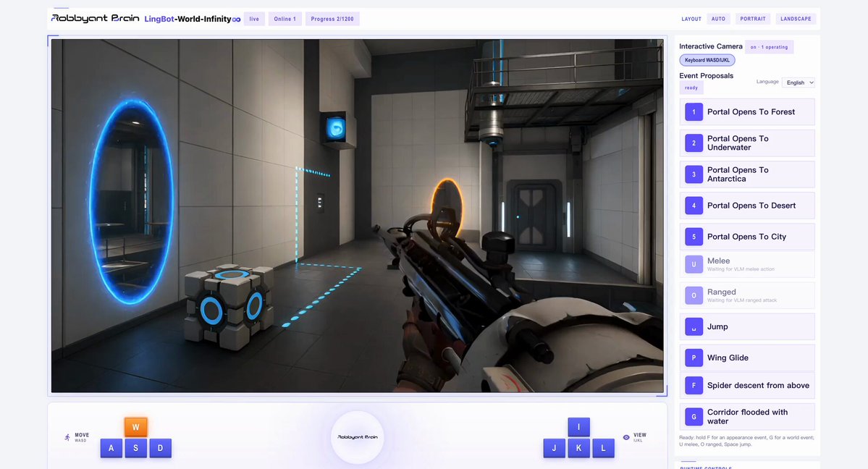Click the running figure MOVE icon
Image resolution: width=868 pixels, height=469 pixels.
point(67,437)
